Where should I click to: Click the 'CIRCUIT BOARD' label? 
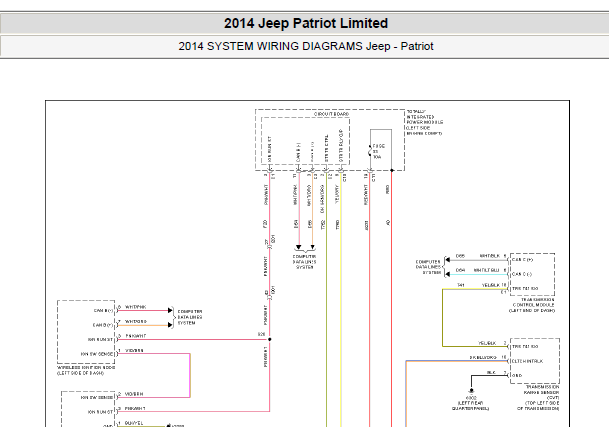tap(331, 114)
